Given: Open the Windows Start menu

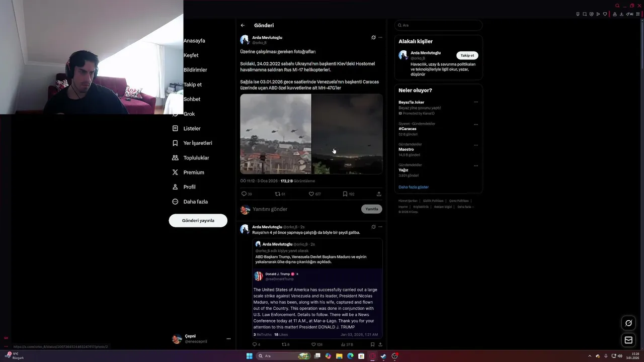Looking at the screenshot, I should 249,356.
